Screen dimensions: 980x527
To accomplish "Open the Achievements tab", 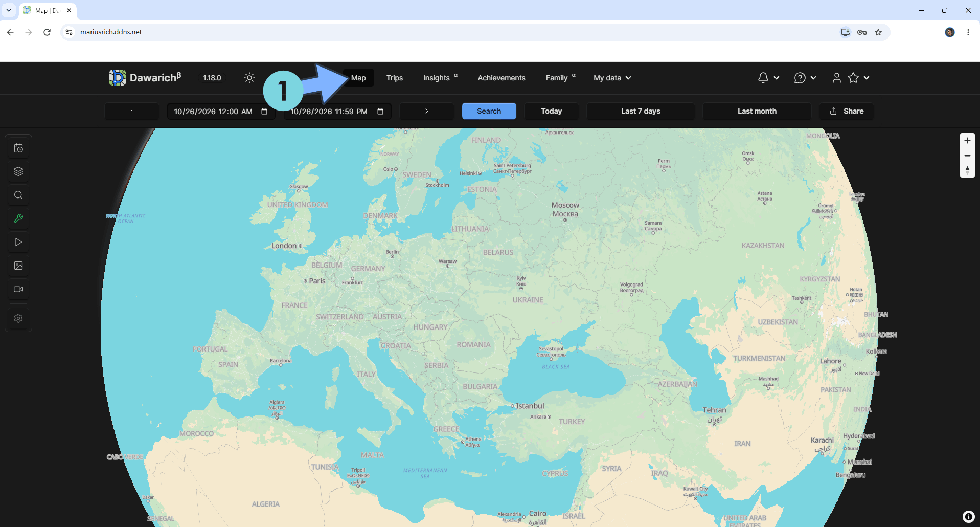I will click(x=502, y=78).
